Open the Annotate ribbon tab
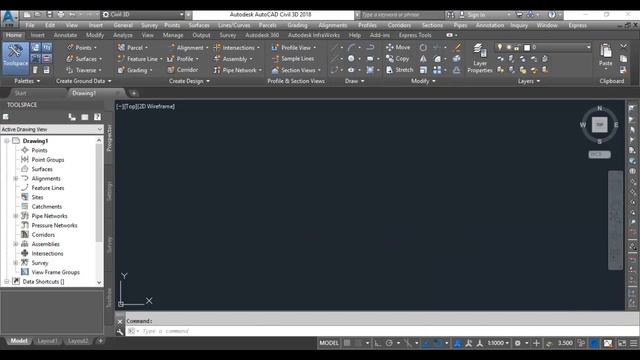The image size is (640, 360). point(65,35)
